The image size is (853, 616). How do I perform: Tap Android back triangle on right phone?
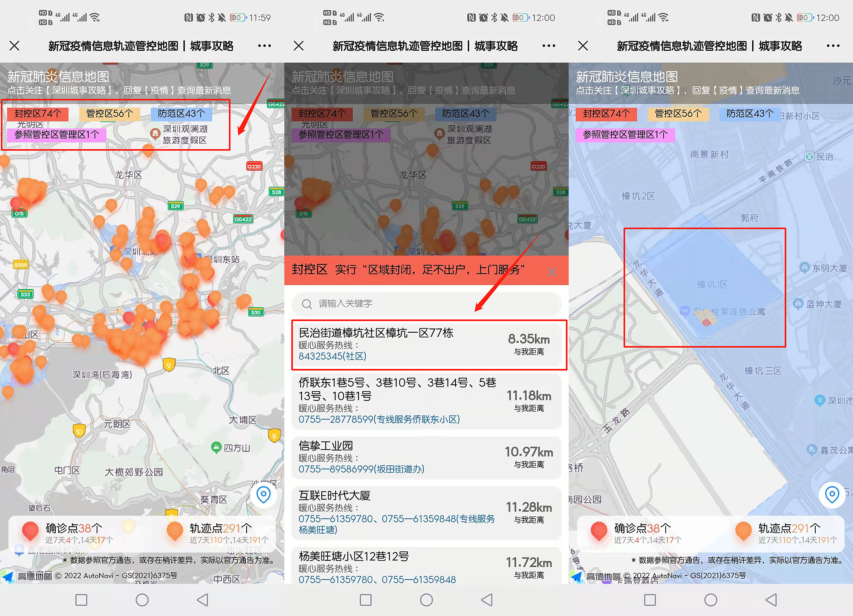771,600
